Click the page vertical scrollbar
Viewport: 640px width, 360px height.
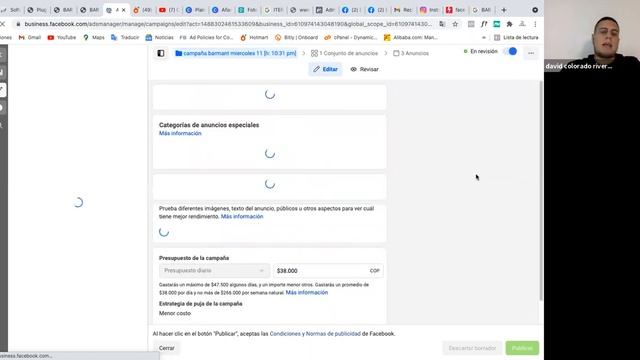pos(541,190)
